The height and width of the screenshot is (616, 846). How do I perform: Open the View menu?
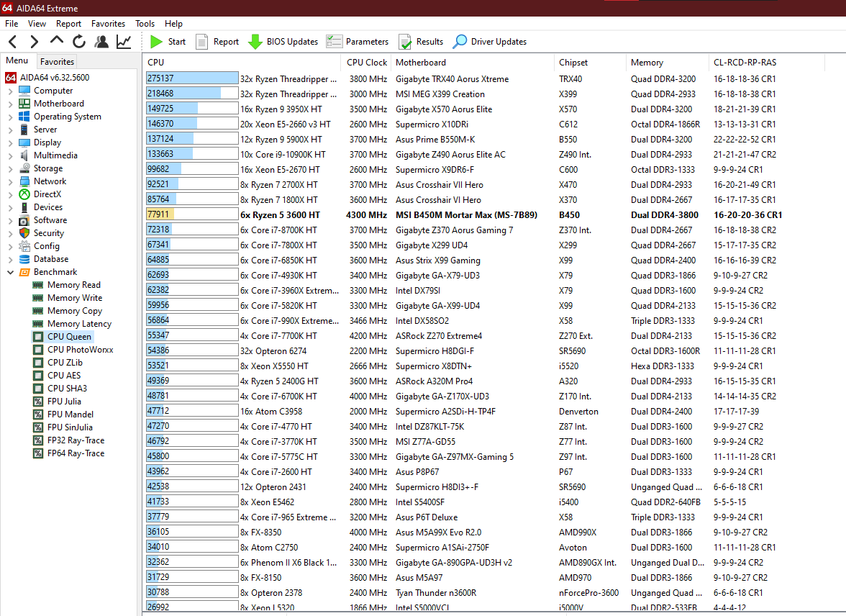pos(37,24)
